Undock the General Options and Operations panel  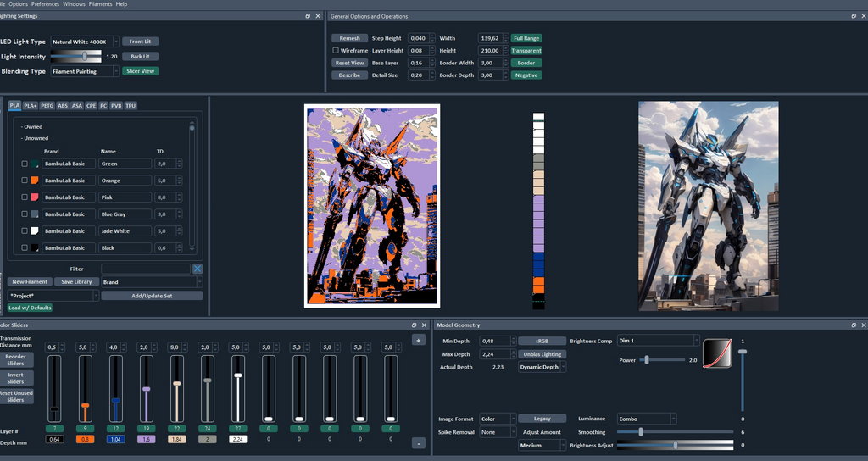[x=854, y=16]
